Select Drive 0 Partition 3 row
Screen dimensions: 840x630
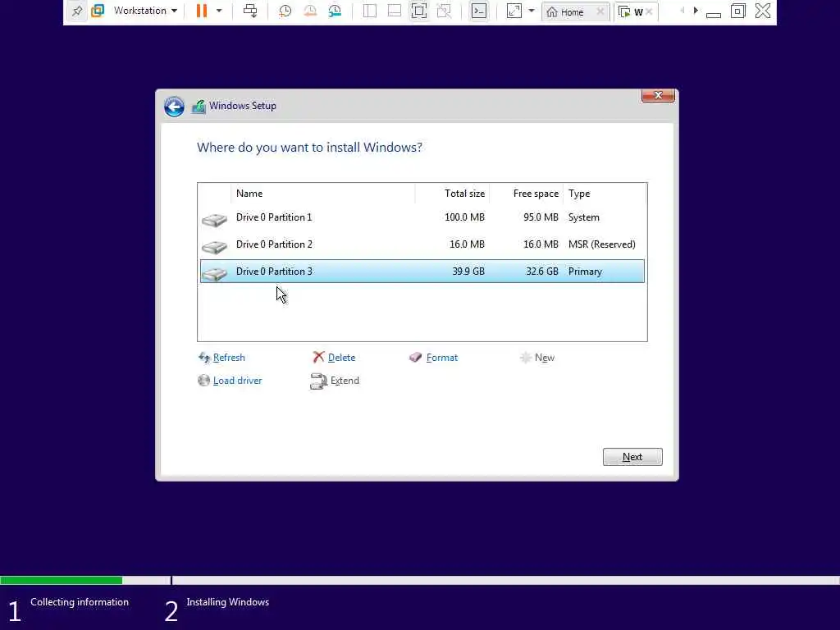422,271
